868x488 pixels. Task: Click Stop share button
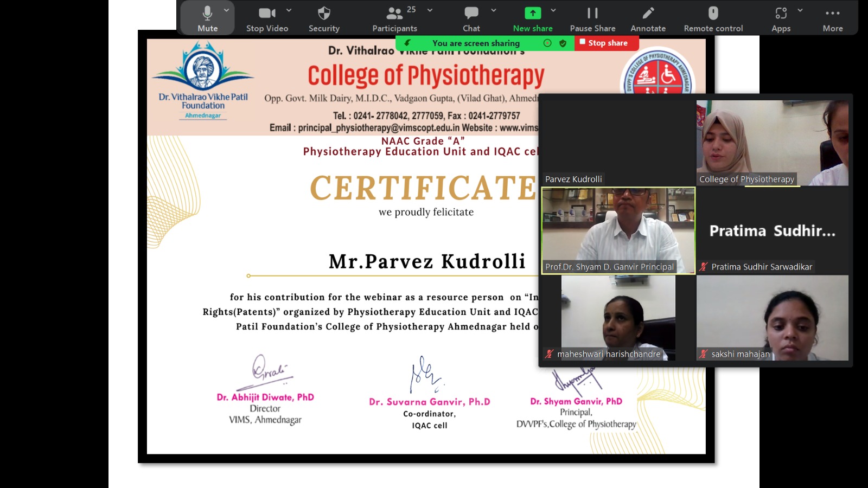607,43
